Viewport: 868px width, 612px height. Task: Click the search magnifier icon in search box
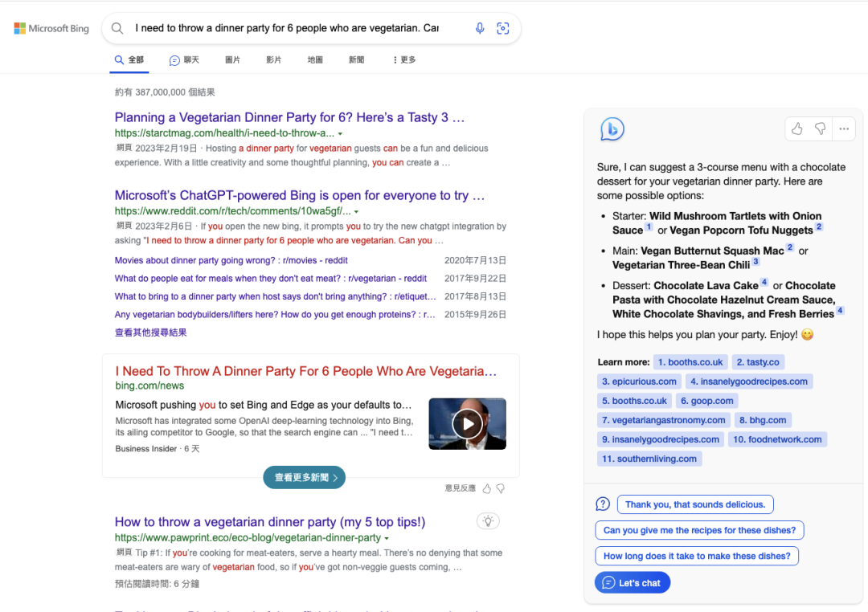tap(117, 28)
